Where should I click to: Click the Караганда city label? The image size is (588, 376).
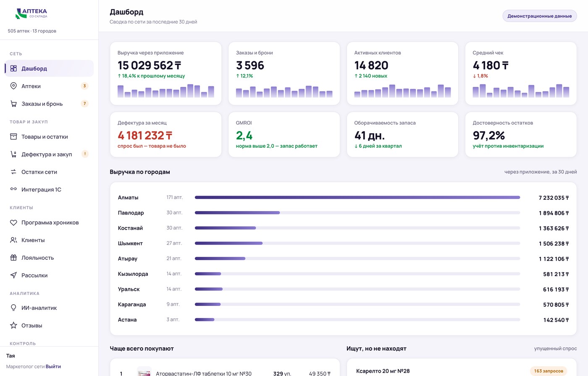coord(132,304)
